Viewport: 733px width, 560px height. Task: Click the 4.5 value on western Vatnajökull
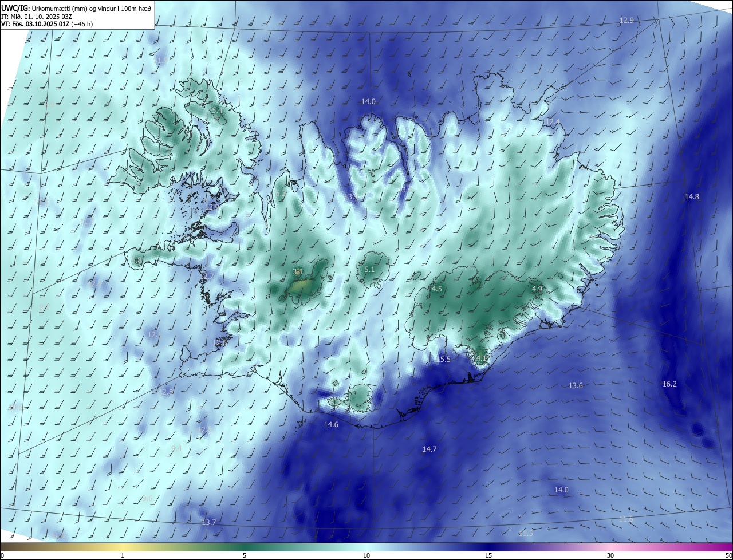pos(437,289)
